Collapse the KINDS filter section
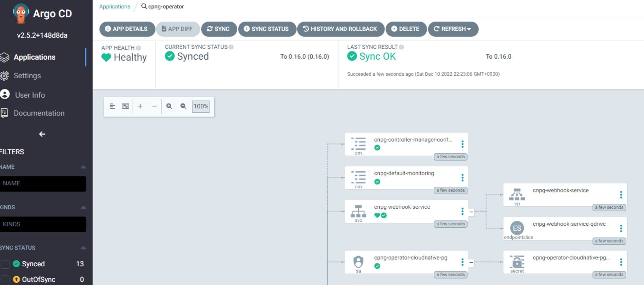The image size is (644, 285). coord(83,207)
